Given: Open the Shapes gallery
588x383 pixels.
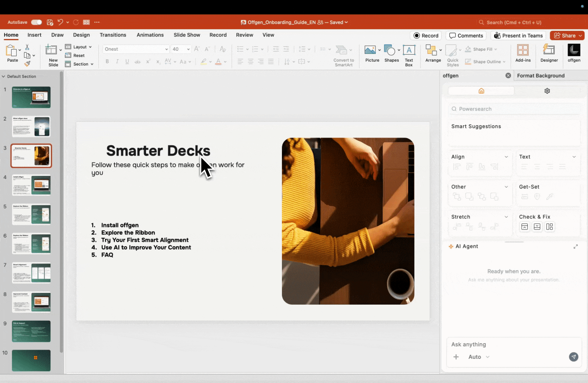Looking at the screenshot, I should 390,53.
